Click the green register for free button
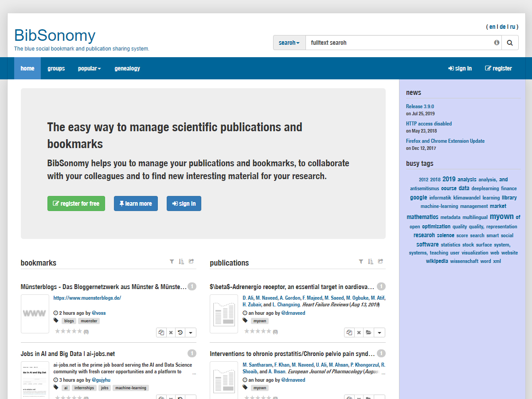The height and width of the screenshot is (399, 532). 76,203
